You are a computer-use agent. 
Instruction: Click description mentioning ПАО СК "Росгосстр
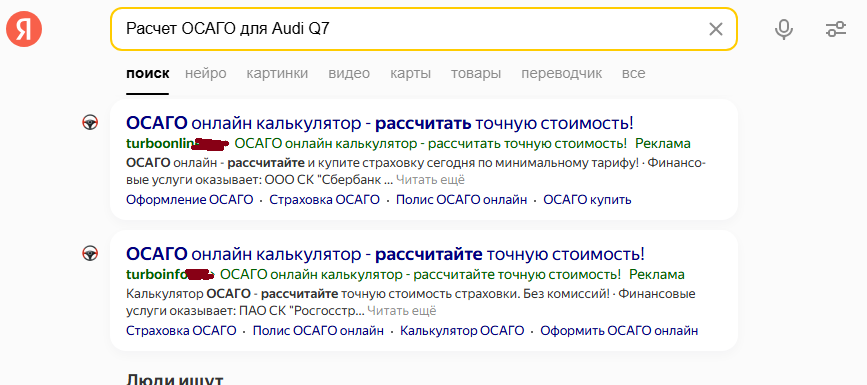[x=410, y=302]
